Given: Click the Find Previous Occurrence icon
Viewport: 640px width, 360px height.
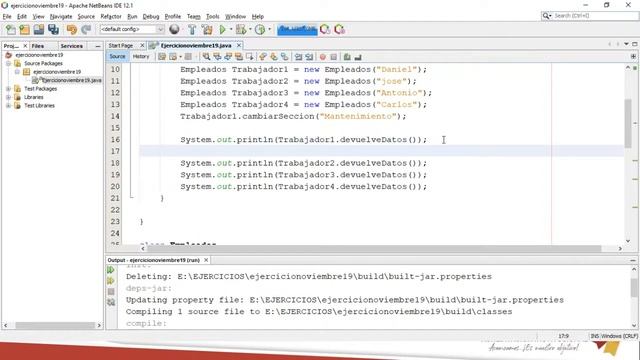Looking at the screenshot, I should coord(218,57).
